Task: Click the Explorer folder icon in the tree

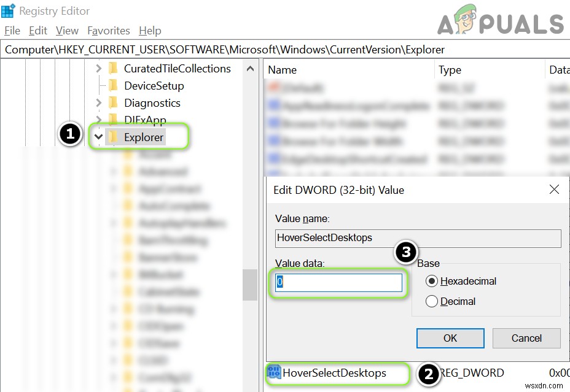Action: point(113,137)
